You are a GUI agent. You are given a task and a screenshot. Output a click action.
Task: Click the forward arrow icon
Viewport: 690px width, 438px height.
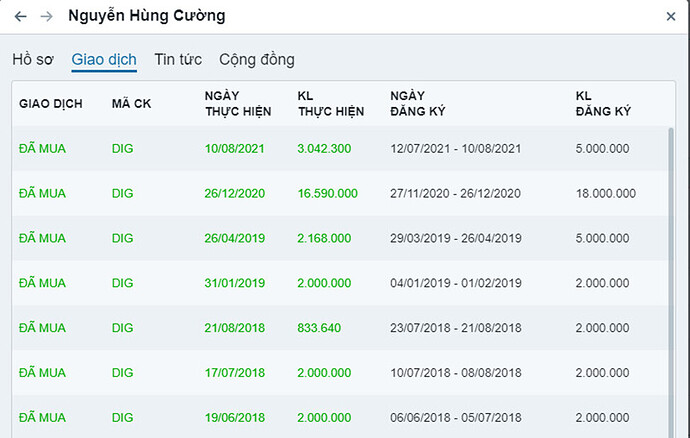click(x=46, y=17)
